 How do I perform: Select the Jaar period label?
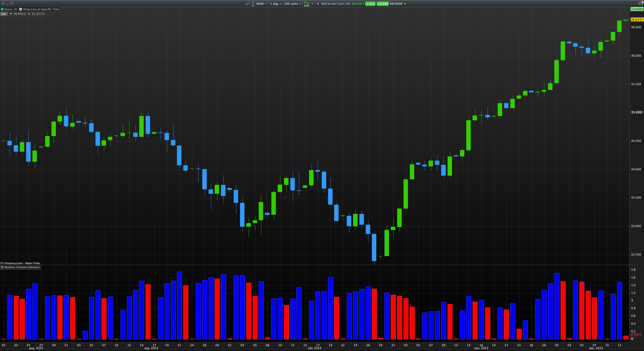point(4,14)
